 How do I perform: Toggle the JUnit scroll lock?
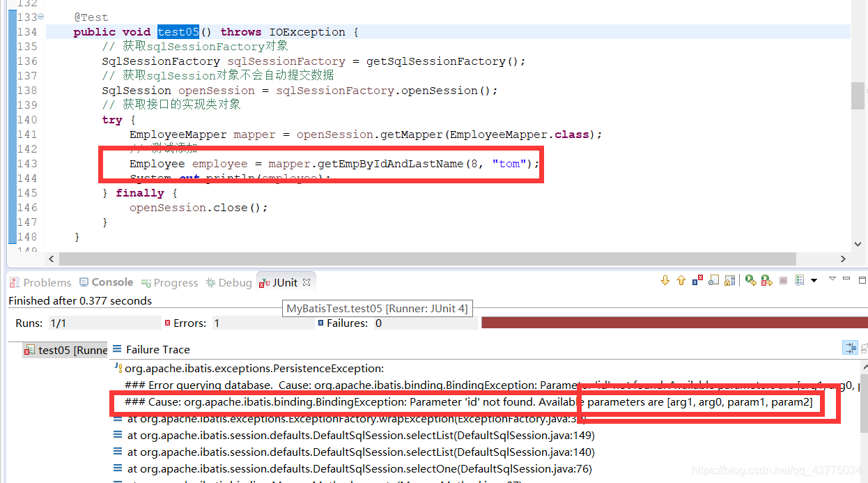(729, 280)
